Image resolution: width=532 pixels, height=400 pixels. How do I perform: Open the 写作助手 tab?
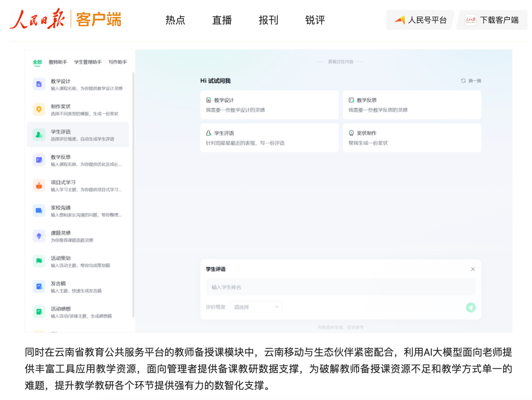(118, 62)
